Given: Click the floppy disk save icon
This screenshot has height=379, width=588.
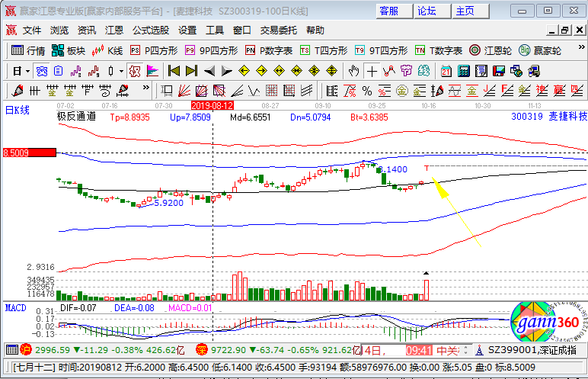Looking at the screenshot, I should 499,71.
